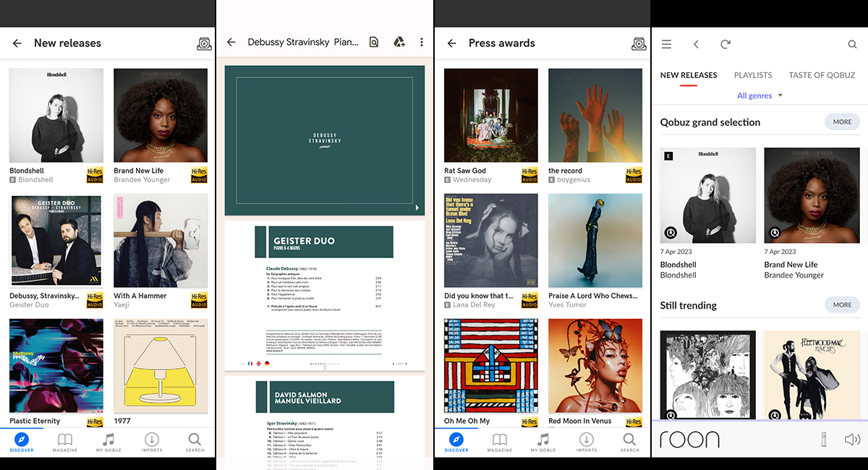868x470 pixels.
Task: Open the Plastic Eternity album cover
Action: (56, 366)
